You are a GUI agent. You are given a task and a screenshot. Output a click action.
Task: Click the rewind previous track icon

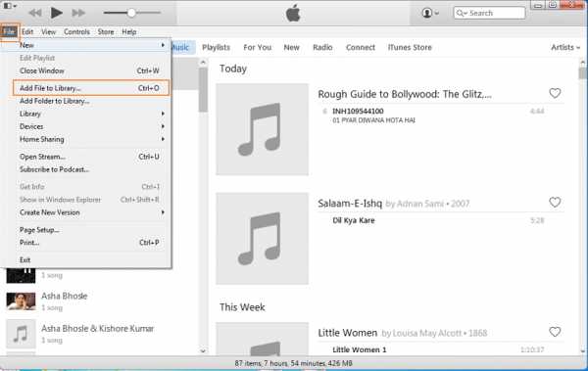pos(35,13)
